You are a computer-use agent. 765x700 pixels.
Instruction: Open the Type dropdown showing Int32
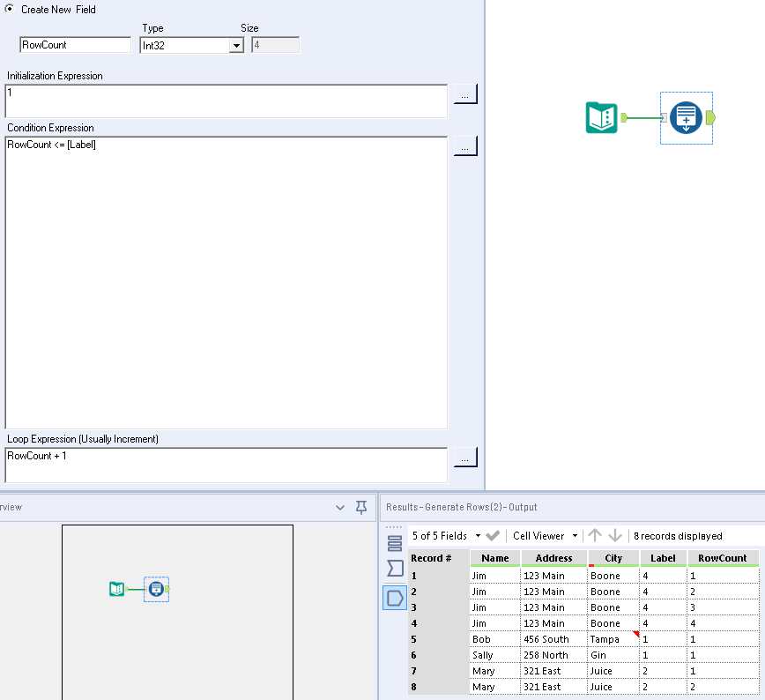pyautogui.click(x=236, y=45)
